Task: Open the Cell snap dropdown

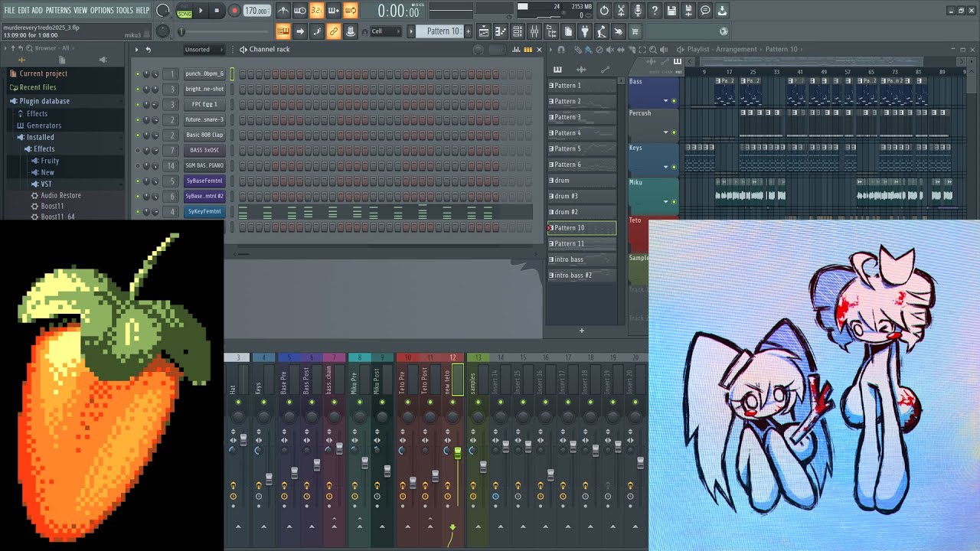Action: click(x=385, y=31)
